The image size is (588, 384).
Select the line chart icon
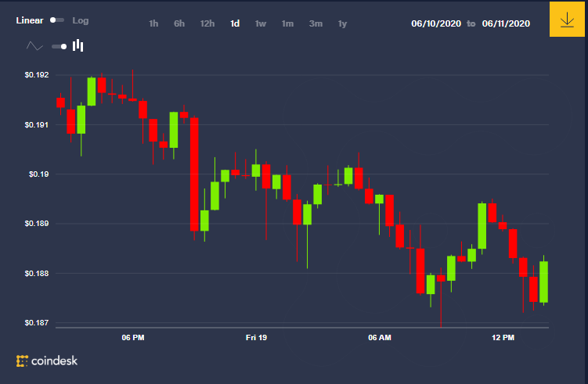click(34, 46)
